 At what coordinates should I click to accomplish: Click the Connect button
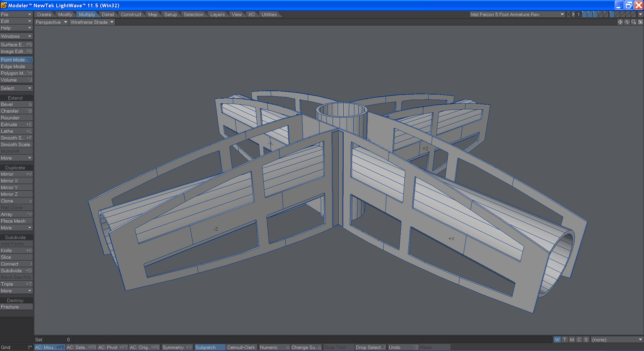click(x=16, y=264)
